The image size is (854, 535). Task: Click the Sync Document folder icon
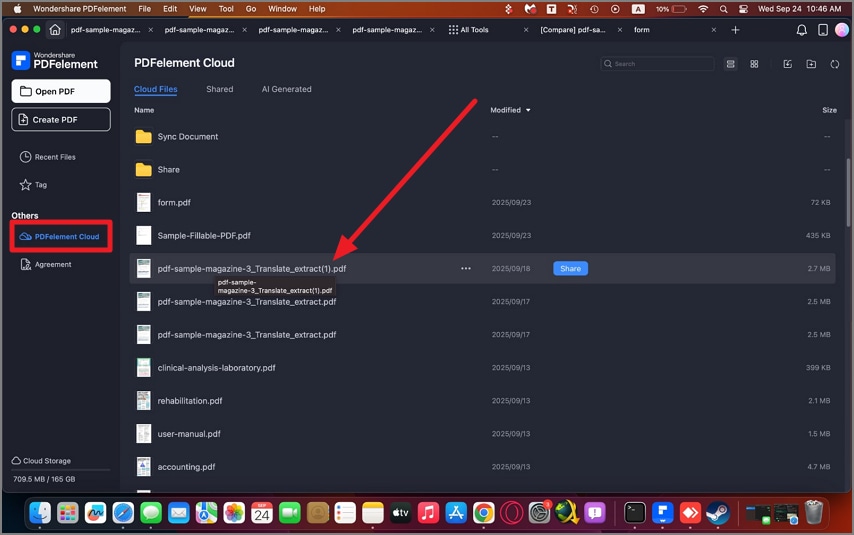point(143,137)
